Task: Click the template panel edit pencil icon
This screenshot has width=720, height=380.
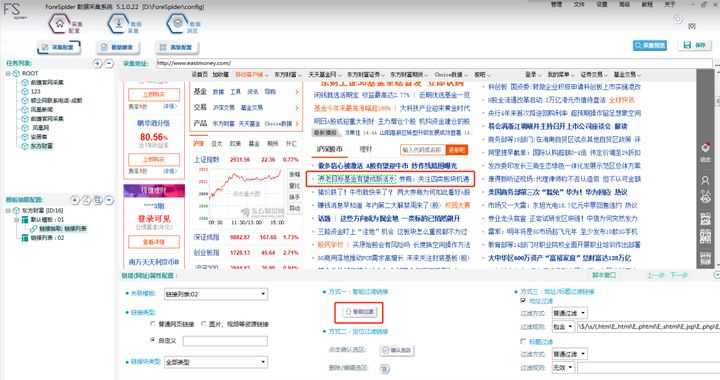Action: tap(86, 200)
